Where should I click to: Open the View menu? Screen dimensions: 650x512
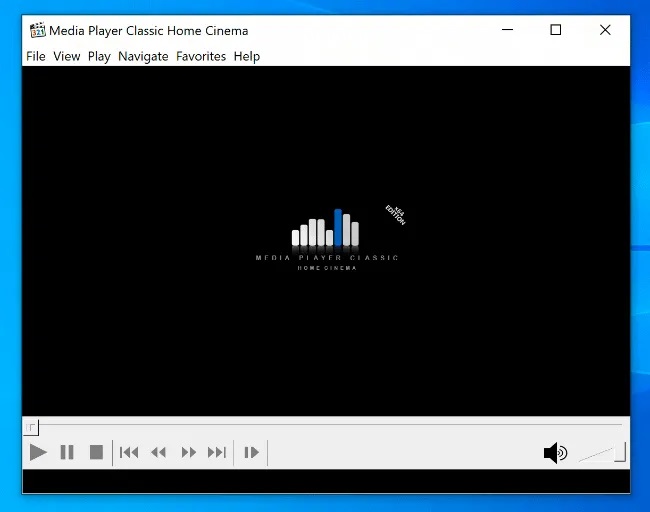point(67,56)
